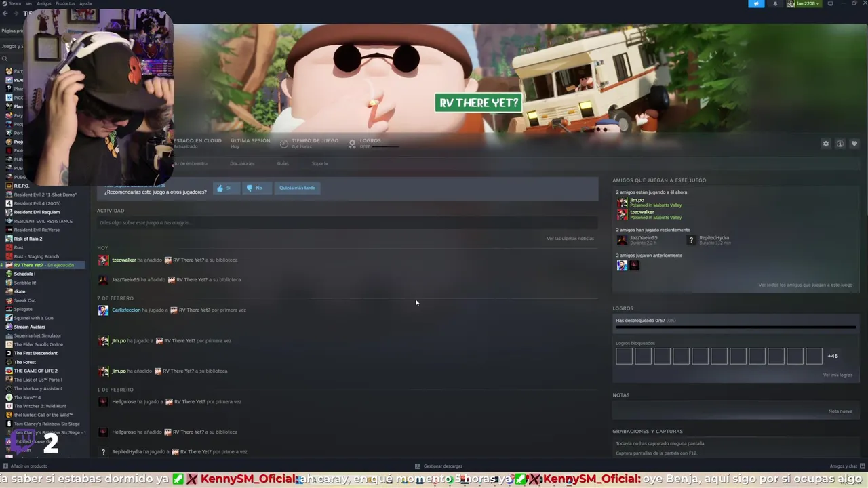This screenshot has height=488, width=868.
Task: Open the announcements megaphone icon
Action: tap(756, 4)
